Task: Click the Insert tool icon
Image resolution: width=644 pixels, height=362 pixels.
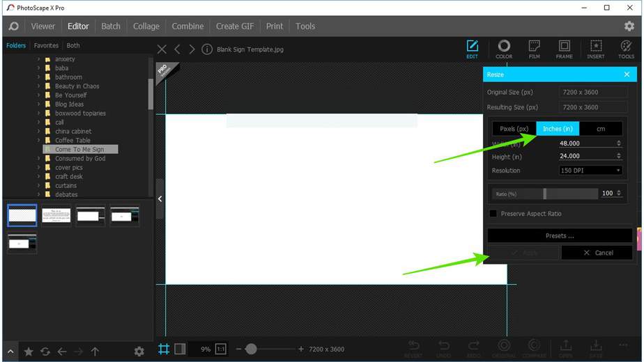Action: pos(595,49)
